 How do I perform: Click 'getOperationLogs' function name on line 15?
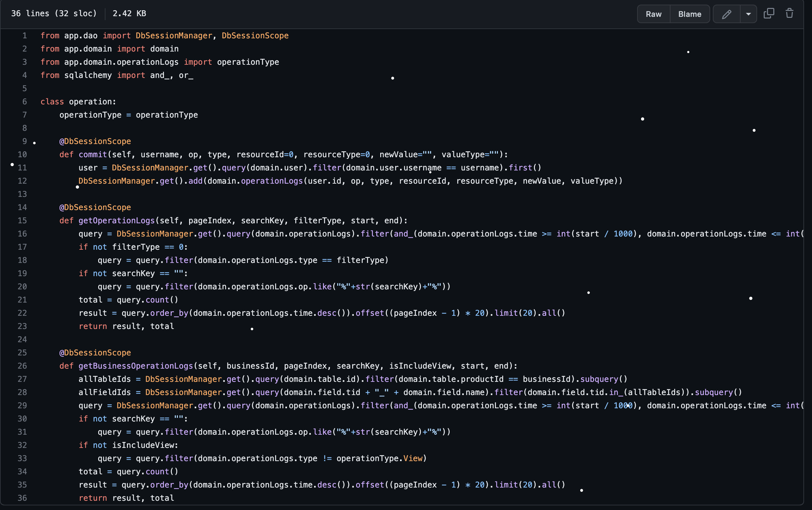tap(117, 221)
